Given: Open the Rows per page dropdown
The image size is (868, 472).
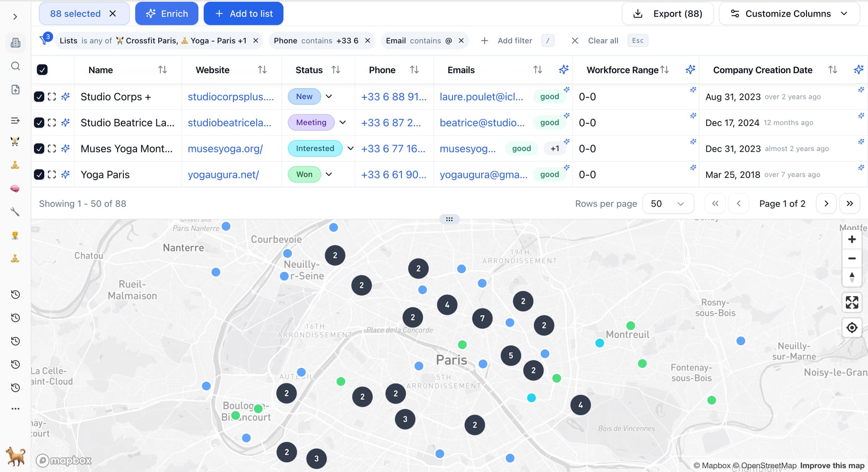Looking at the screenshot, I should (x=668, y=204).
